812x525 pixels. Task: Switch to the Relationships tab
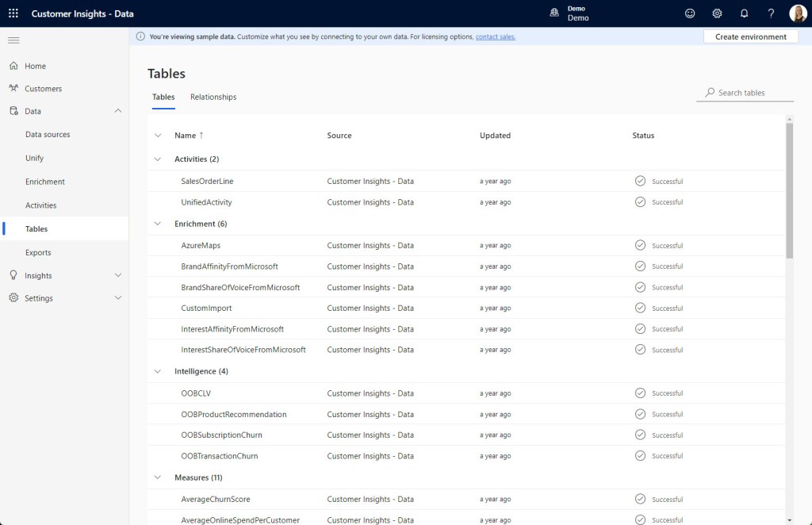click(213, 97)
